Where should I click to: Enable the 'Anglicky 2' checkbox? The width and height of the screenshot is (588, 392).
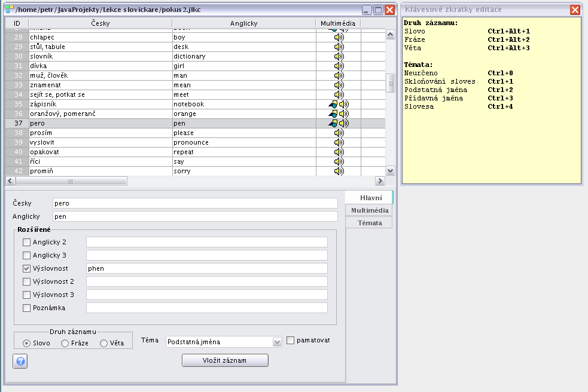pyautogui.click(x=26, y=242)
